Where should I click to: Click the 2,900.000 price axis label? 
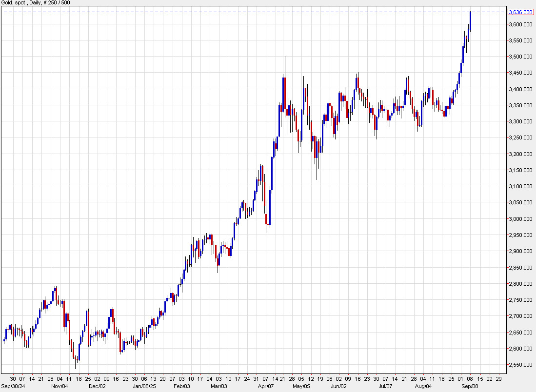520,251
